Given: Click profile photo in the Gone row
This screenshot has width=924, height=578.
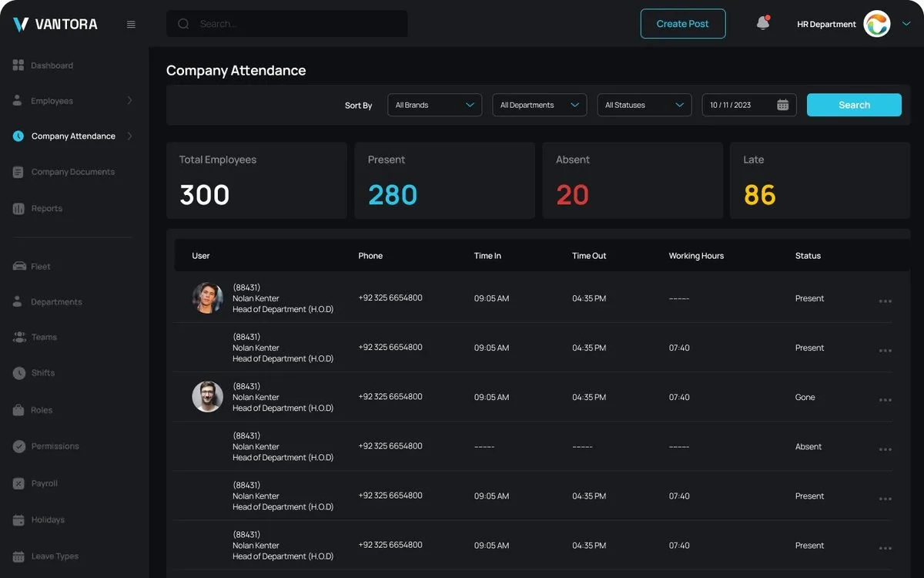Looking at the screenshot, I should 207,396.
